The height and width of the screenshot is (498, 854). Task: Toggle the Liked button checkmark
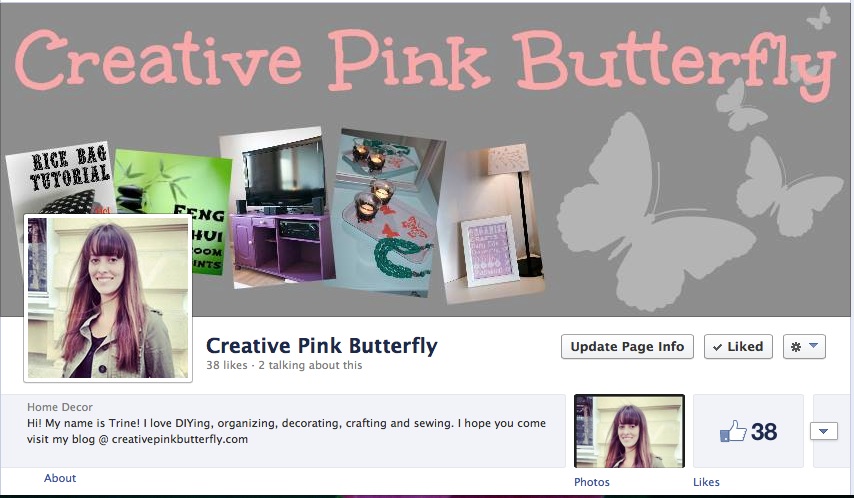click(x=717, y=347)
